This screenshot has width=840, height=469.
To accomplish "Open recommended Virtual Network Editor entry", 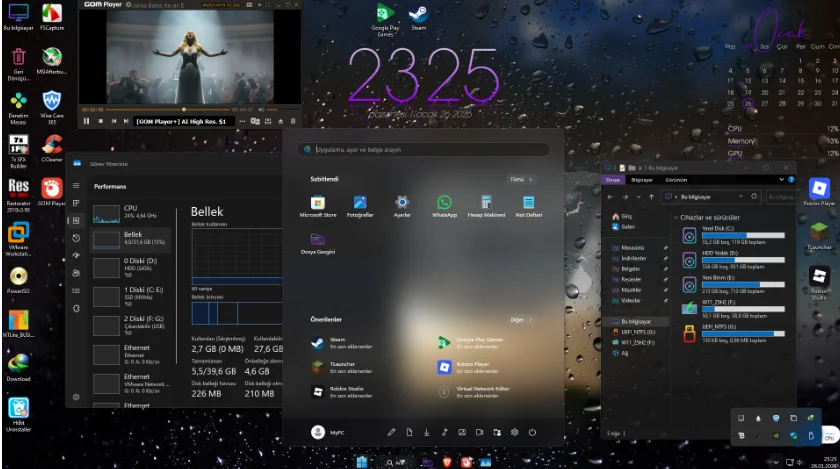I will pos(474,392).
